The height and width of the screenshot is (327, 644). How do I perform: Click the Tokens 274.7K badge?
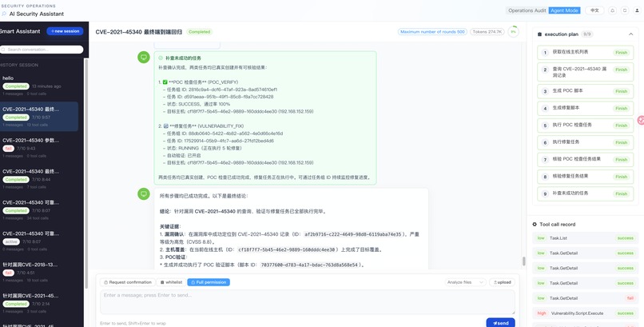[x=487, y=32]
